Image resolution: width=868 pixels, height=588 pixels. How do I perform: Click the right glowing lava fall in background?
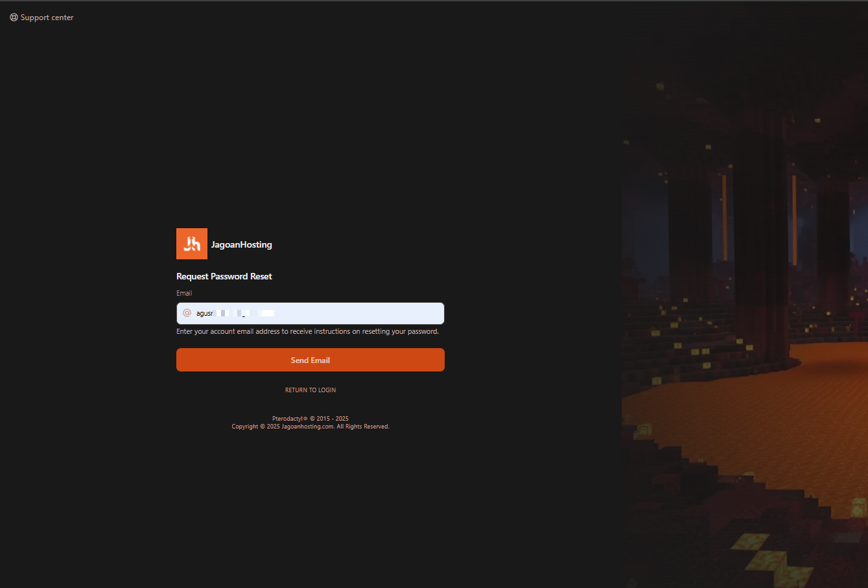click(x=794, y=220)
